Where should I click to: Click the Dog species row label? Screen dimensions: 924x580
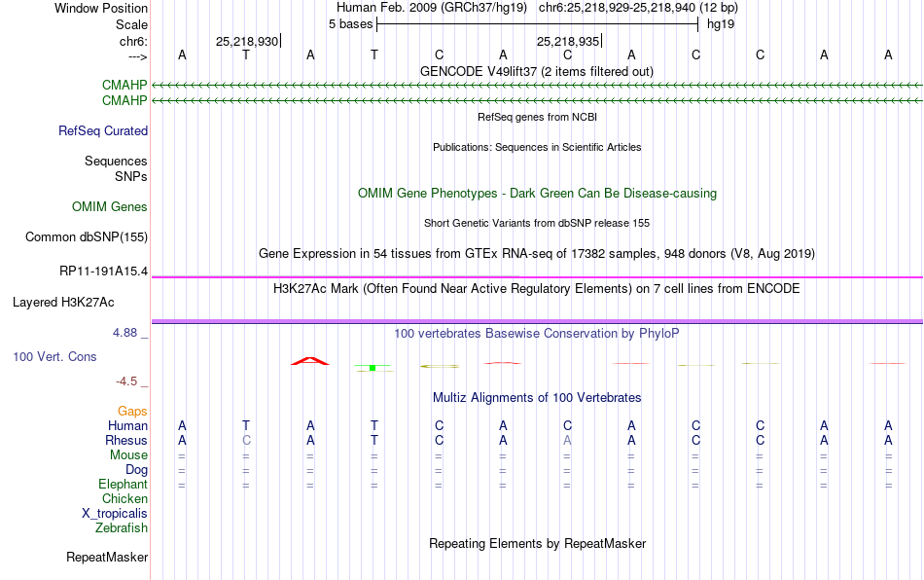tap(136, 470)
